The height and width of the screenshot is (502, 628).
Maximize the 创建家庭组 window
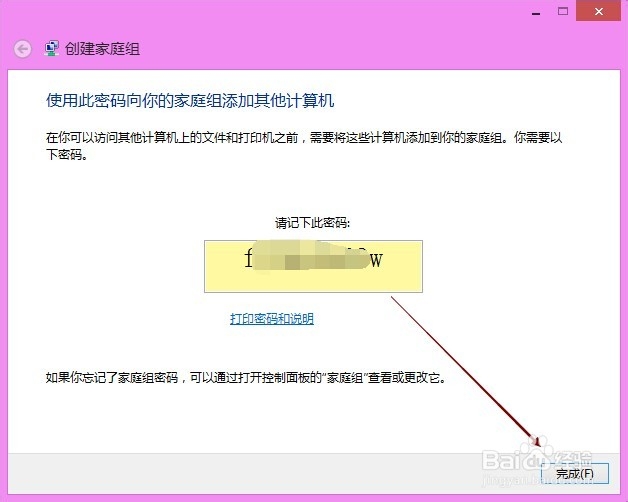pos(563,11)
